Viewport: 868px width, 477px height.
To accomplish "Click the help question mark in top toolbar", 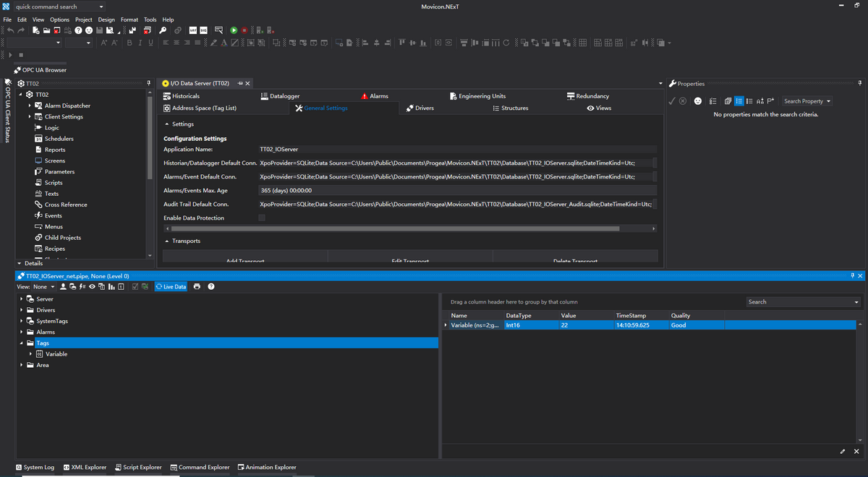I will pos(78,30).
